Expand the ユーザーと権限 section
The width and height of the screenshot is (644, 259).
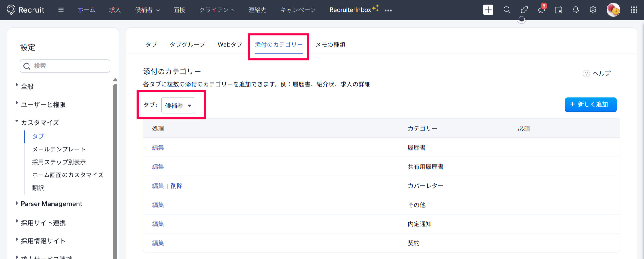(x=43, y=105)
